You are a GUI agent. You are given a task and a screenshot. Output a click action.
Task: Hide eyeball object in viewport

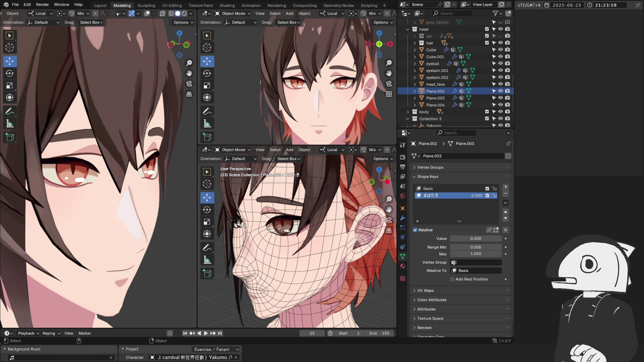point(500,63)
